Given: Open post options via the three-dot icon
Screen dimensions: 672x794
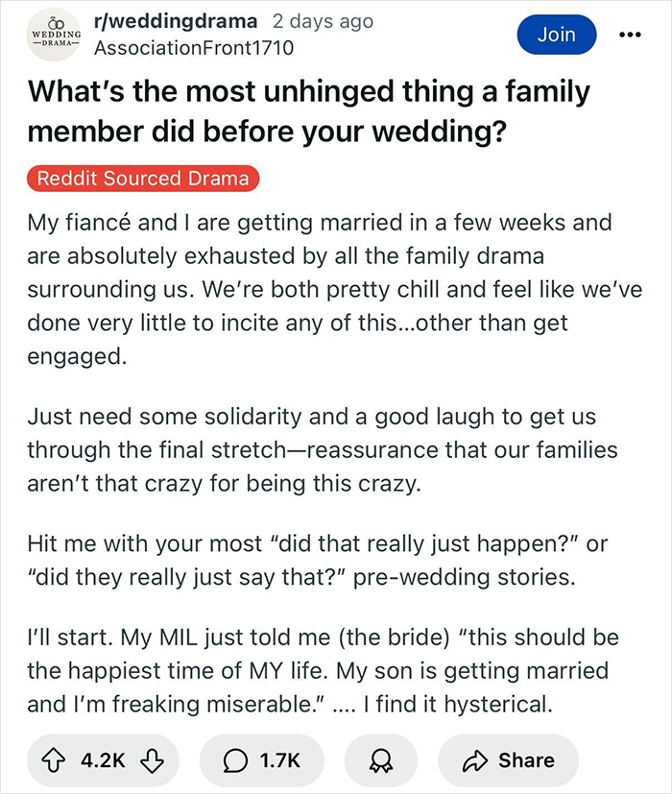Looking at the screenshot, I should 631,33.
